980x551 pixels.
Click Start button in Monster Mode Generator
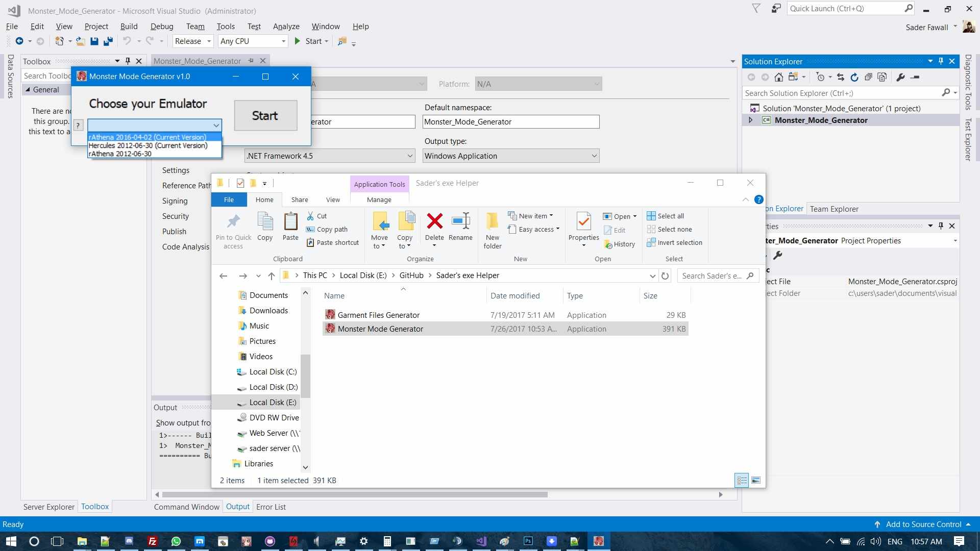[x=265, y=115]
